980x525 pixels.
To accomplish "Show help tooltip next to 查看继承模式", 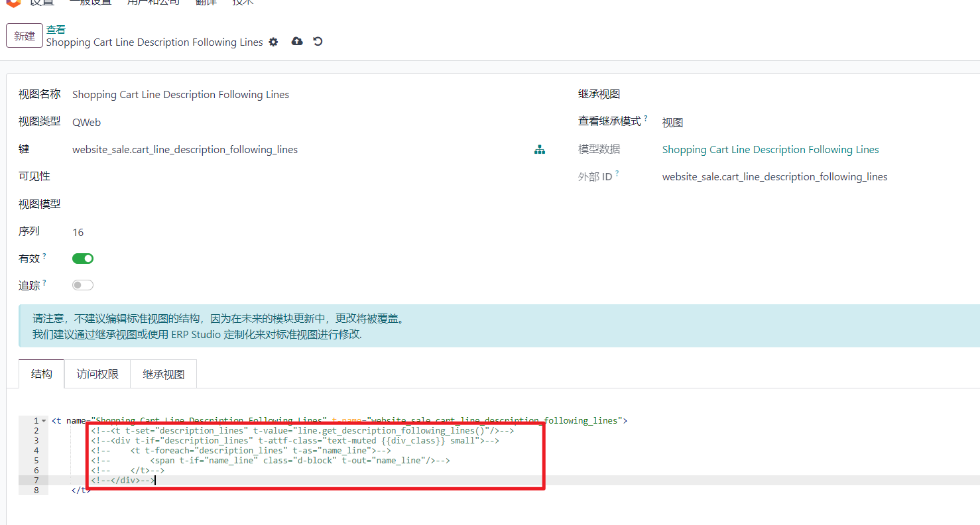I will (646, 118).
